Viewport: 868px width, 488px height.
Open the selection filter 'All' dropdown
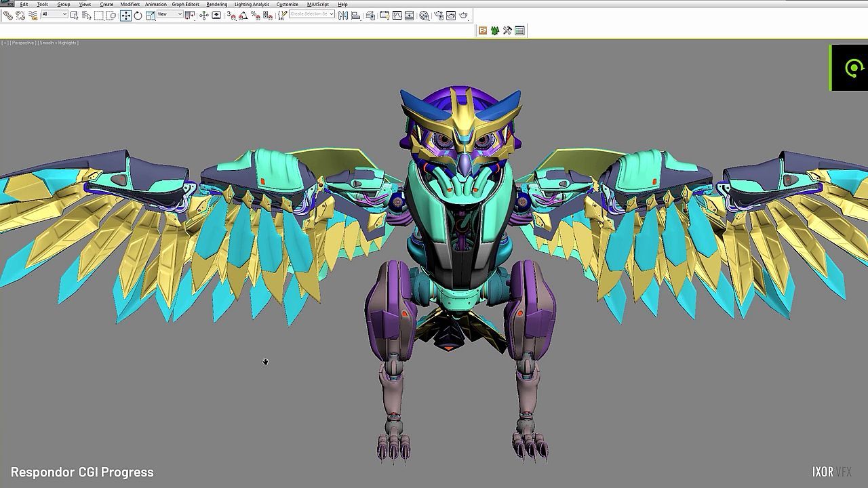tap(54, 14)
